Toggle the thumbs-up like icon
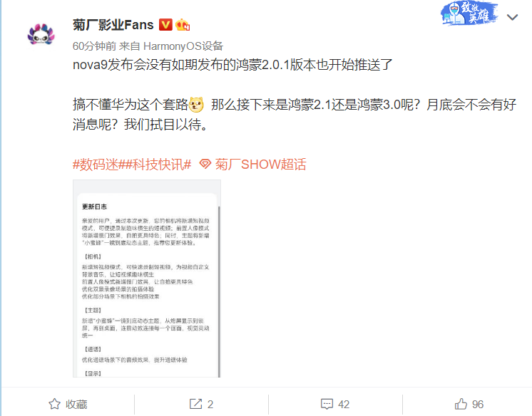This screenshot has height=416, width=532. click(461, 404)
